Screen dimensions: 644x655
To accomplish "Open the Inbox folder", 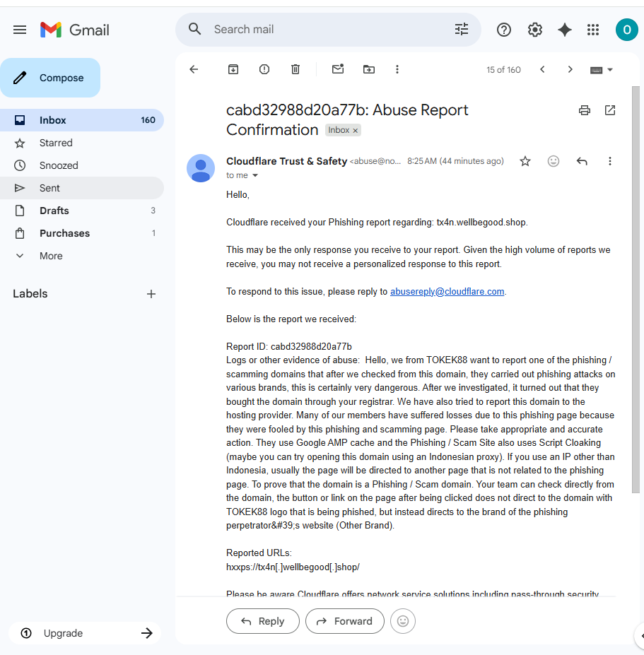I will pyautogui.click(x=82, y=120).
